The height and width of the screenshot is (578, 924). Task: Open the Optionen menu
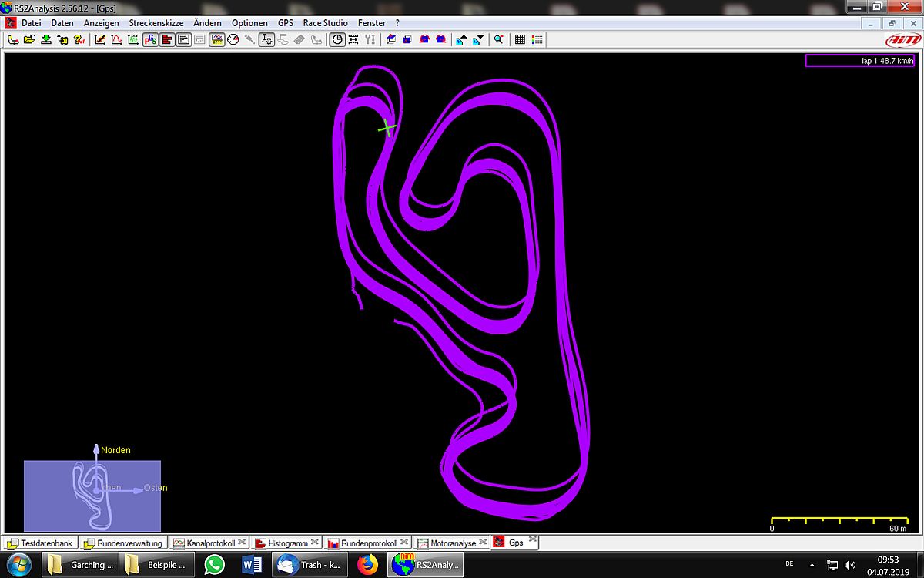[250, 23]
